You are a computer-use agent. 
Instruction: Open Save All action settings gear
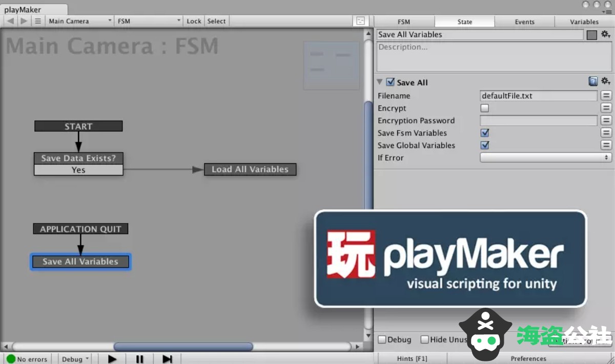(606, 81)
